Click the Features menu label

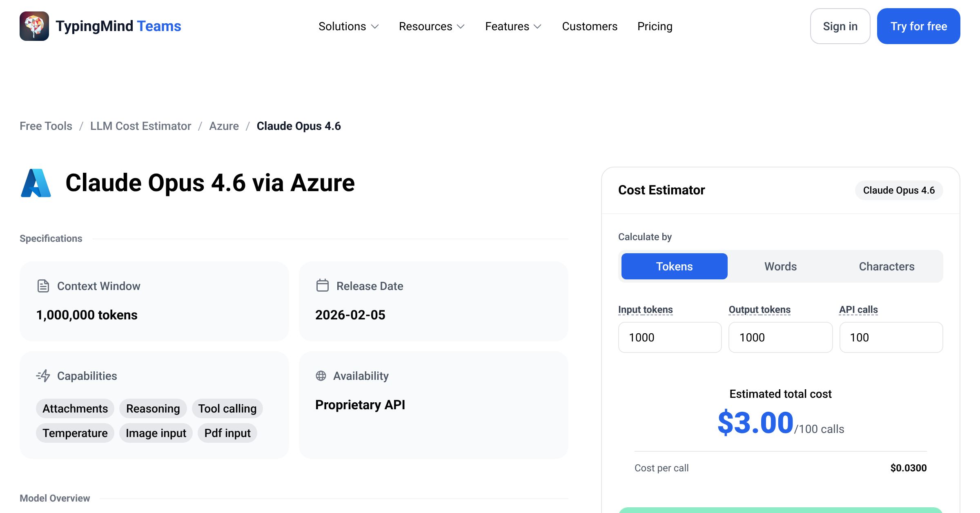coord(507,26)
